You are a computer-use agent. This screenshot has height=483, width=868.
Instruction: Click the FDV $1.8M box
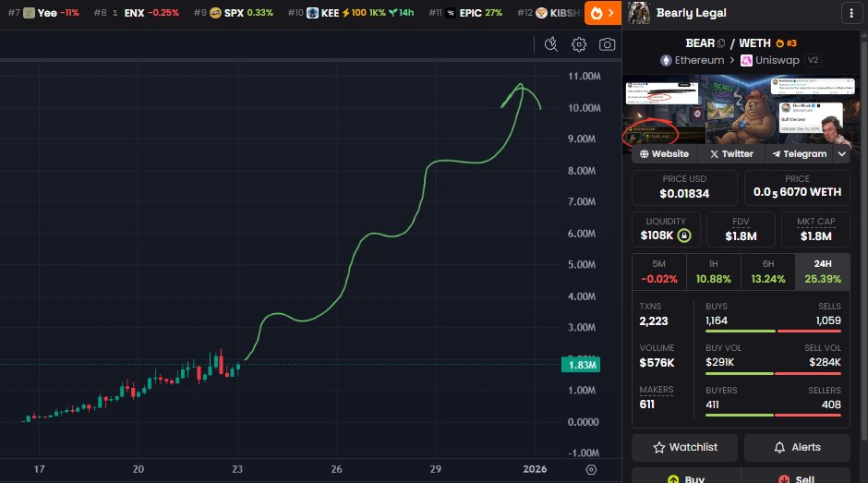[x=741, y=229]
